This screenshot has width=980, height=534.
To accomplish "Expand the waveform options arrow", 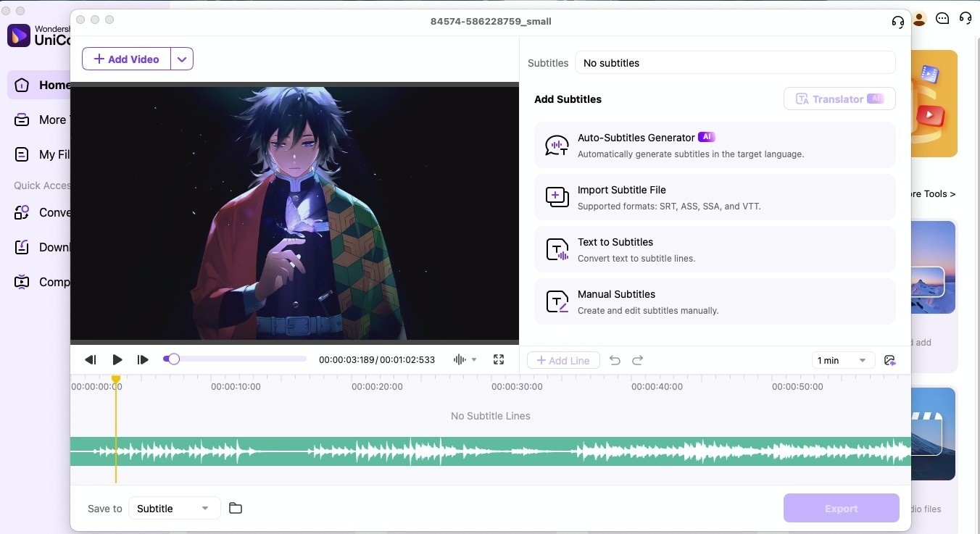I will click(x=474, y=359).
